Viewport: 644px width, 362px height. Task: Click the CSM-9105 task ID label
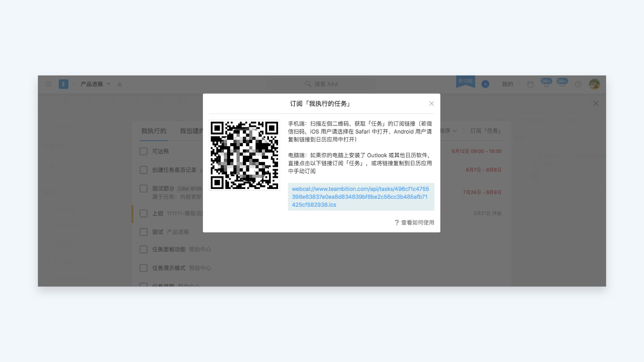(190, 189)
